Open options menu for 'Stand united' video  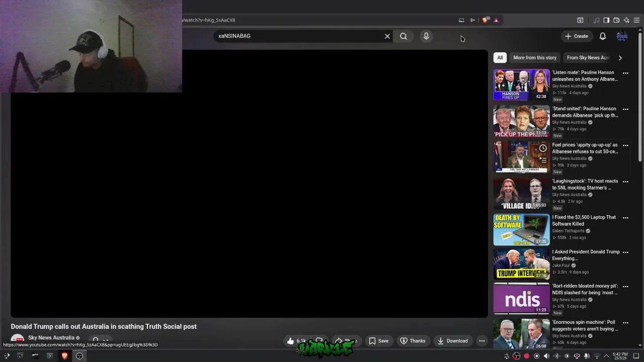[x=625, y=109]
